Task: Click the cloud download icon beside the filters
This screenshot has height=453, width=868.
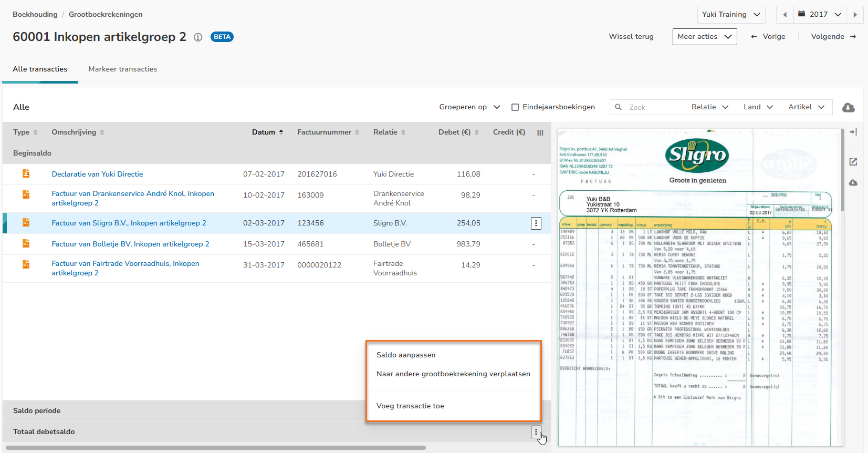Action: [848, 107]
